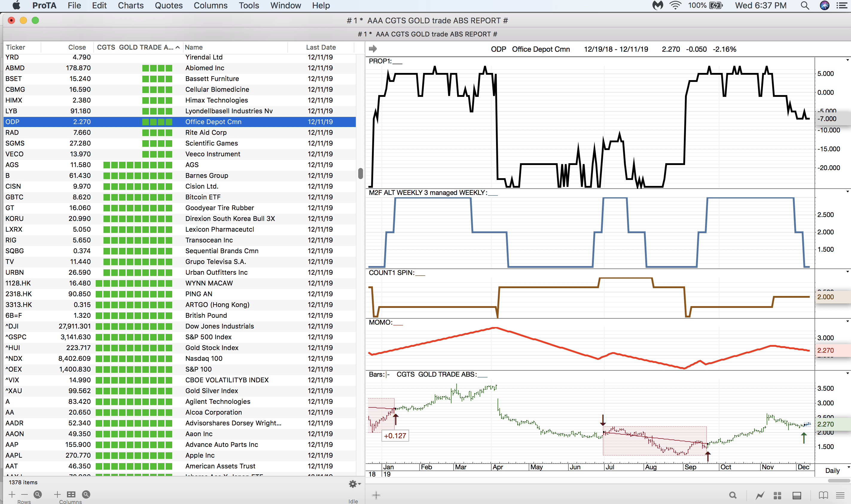Sort by the Close column header
The height and width of the screenshot is (504, 851).
click(77, 47)
